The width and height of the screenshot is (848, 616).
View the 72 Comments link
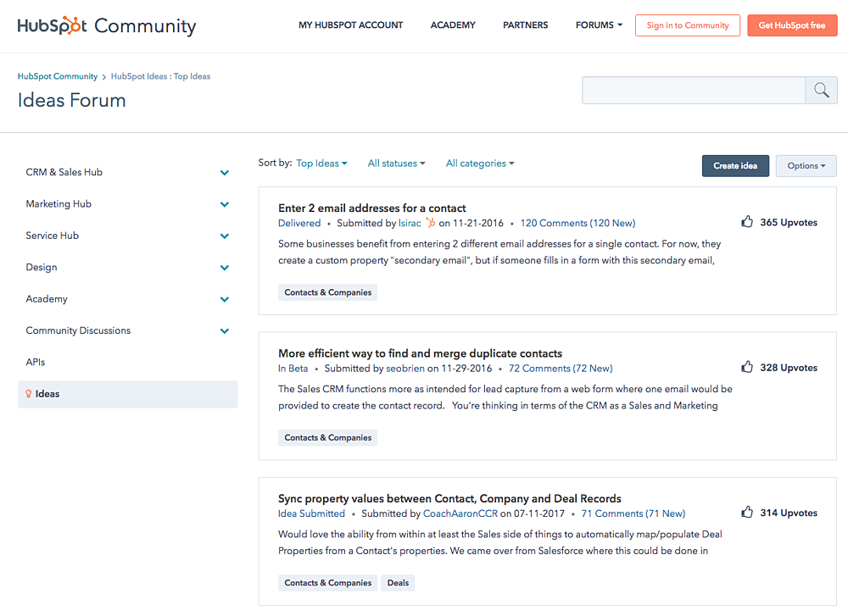coord(561,369)
